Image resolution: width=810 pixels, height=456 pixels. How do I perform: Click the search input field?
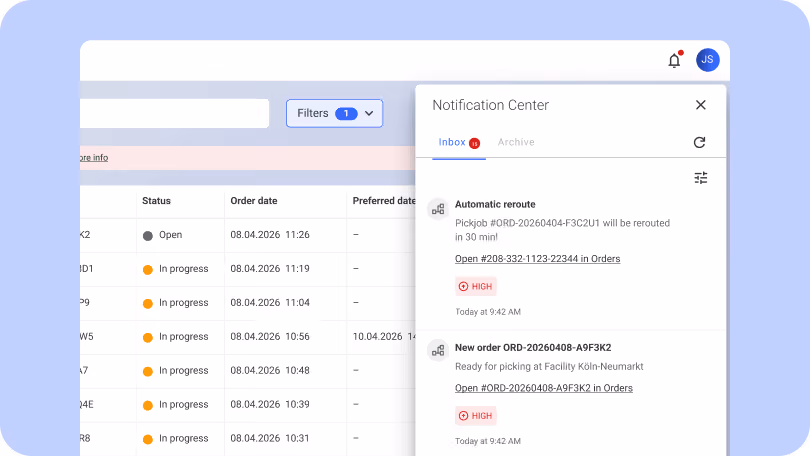pos(175,113)
